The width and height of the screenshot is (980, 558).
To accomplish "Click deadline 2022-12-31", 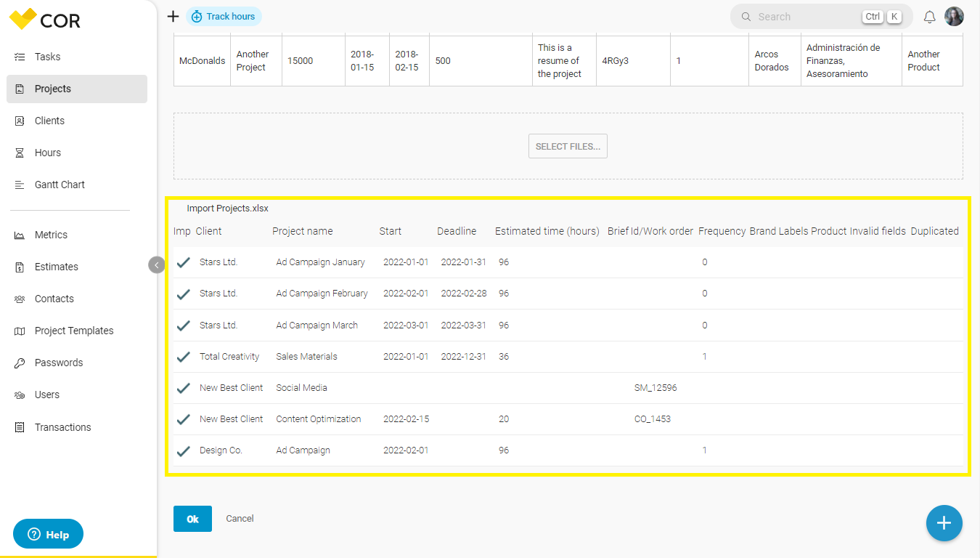I will tap(463, 357).
